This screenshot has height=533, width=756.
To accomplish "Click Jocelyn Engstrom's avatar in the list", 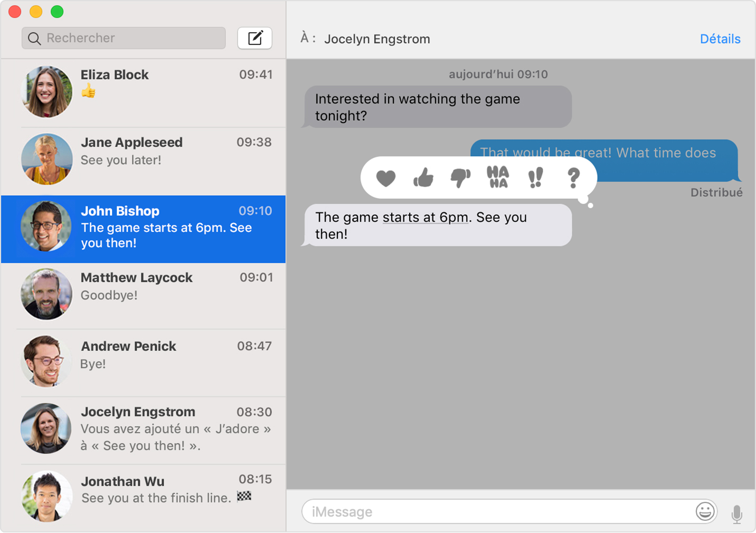I will (x=46, y=429).
